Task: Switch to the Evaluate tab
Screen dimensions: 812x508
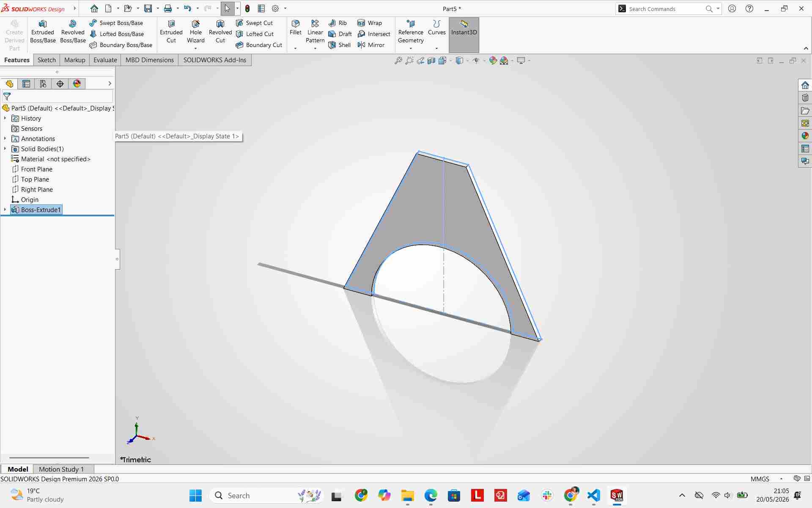Action: pos(105,60)
